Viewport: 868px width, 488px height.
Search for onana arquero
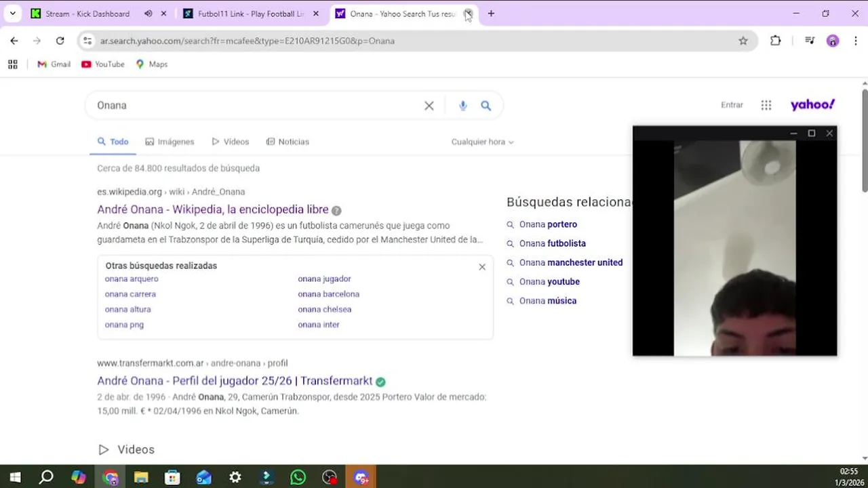[x=132, y=279]
